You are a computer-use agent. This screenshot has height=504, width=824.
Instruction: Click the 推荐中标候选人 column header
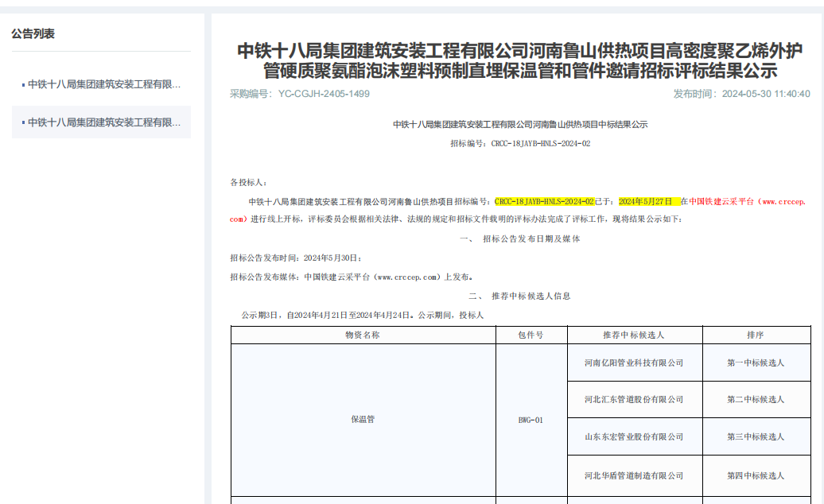pos(634,335)
